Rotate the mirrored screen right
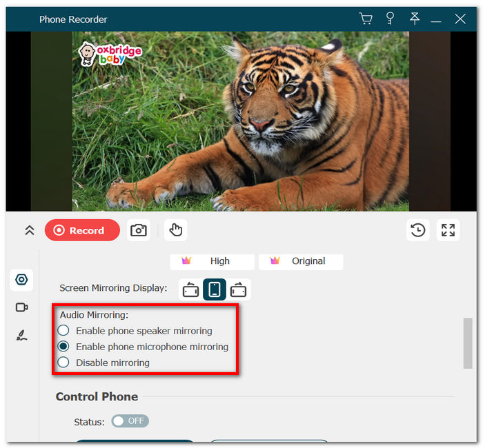The image size is (483, 448). coord(239,289)
